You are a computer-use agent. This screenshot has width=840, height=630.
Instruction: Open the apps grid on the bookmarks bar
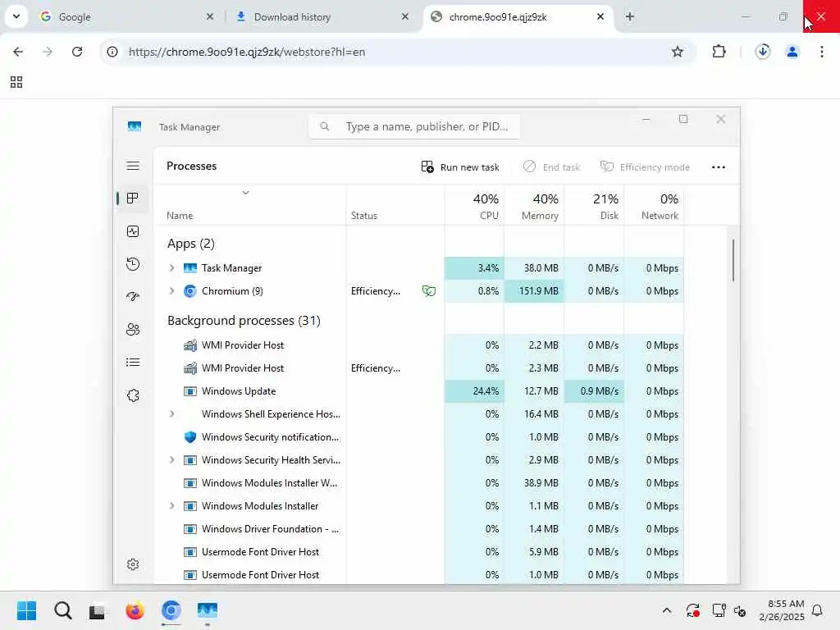(x=16, y=82)
